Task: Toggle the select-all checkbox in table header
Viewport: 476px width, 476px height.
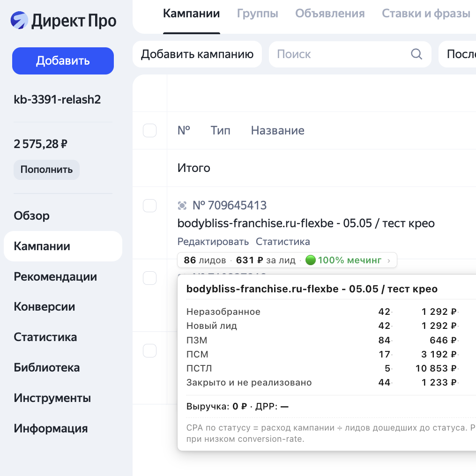Action: point(149,131)
